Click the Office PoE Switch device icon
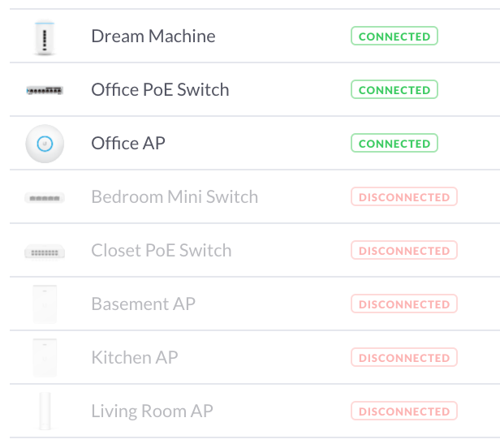 (45, 91)
